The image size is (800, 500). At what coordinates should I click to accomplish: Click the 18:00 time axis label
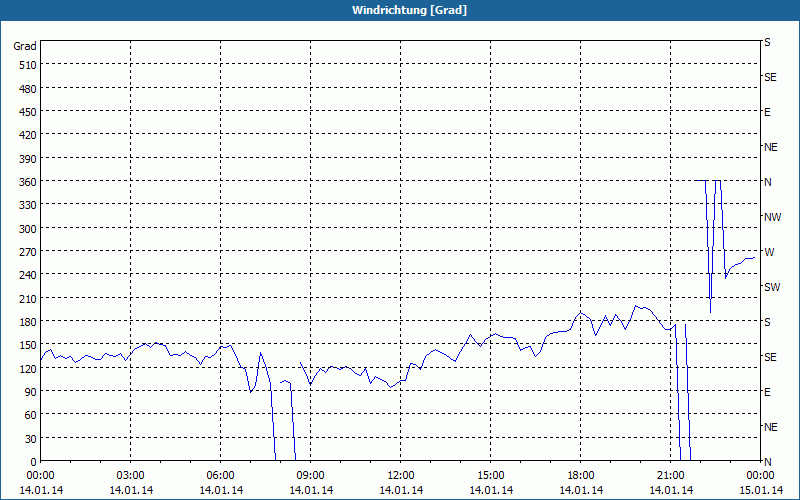580,475
